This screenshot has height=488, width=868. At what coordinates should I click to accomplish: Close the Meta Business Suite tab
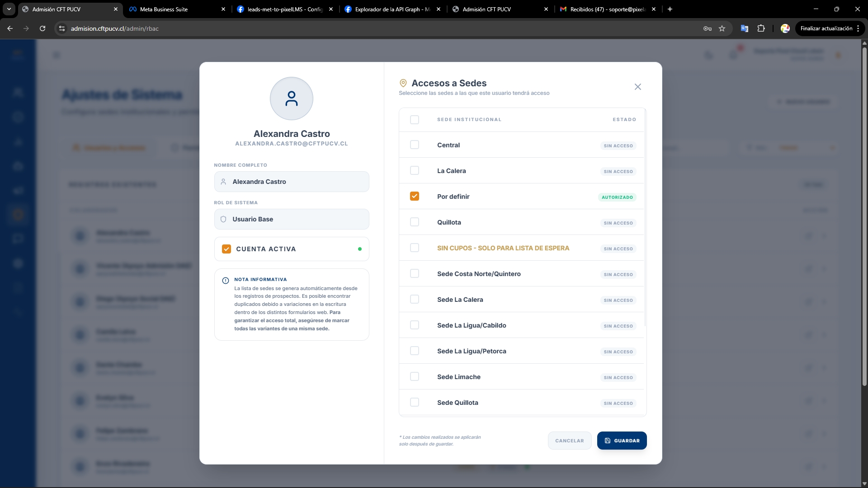click(223, 9)
